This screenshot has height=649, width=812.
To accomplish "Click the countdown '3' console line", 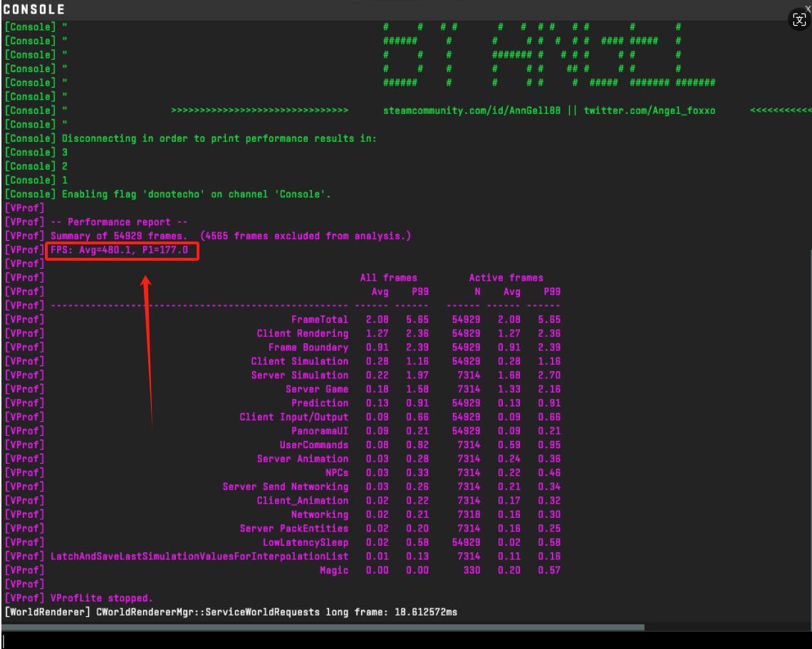I will pyautogui.click(x=65, y=152).
